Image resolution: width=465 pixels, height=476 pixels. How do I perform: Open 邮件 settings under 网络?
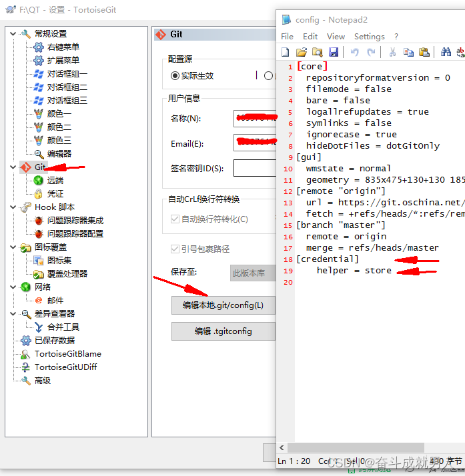(x=55, y=301)
